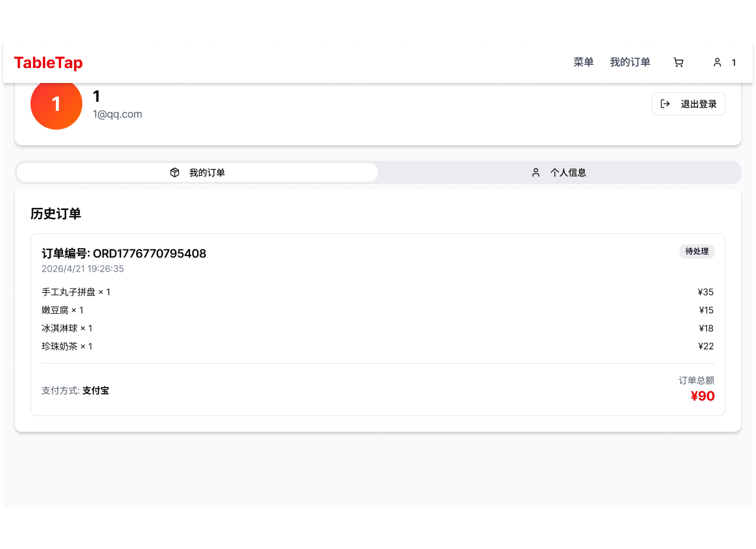The height and width of the screenshot is (549, 756).
Task: Click the order total ¥90
Action: coord(702,396)
